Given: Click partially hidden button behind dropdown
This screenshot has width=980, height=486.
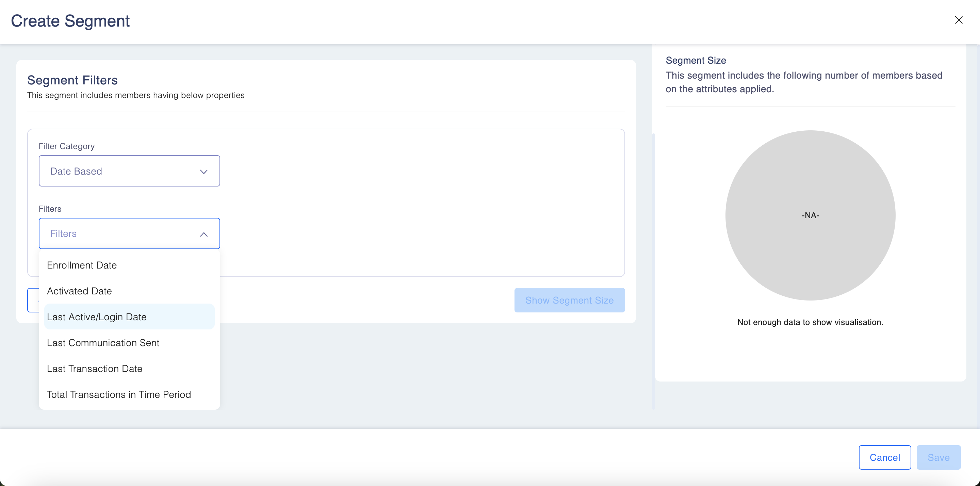Looking at the screenshot, I should pyautogui.click(x=33, y=300).
